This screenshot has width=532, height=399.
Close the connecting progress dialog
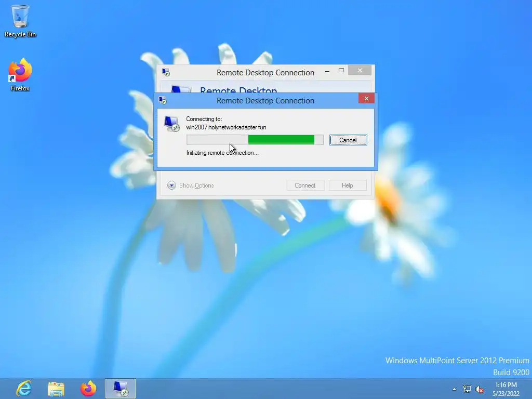(366, 98)
